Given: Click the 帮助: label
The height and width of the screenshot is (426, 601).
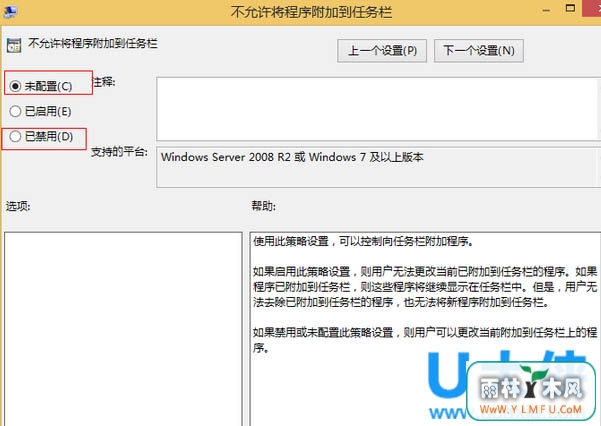Looking at the screenshot, I should [x=263, y=206].
